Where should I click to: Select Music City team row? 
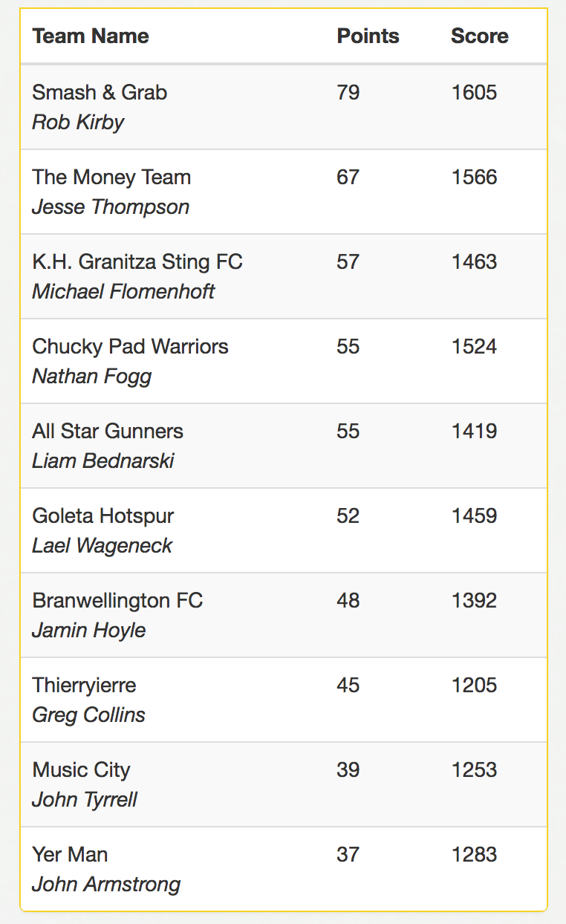point(284,784)
